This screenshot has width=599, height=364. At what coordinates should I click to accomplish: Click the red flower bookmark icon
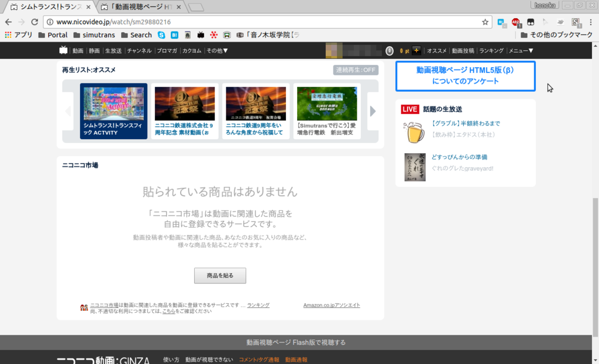[x=214, y=35]
